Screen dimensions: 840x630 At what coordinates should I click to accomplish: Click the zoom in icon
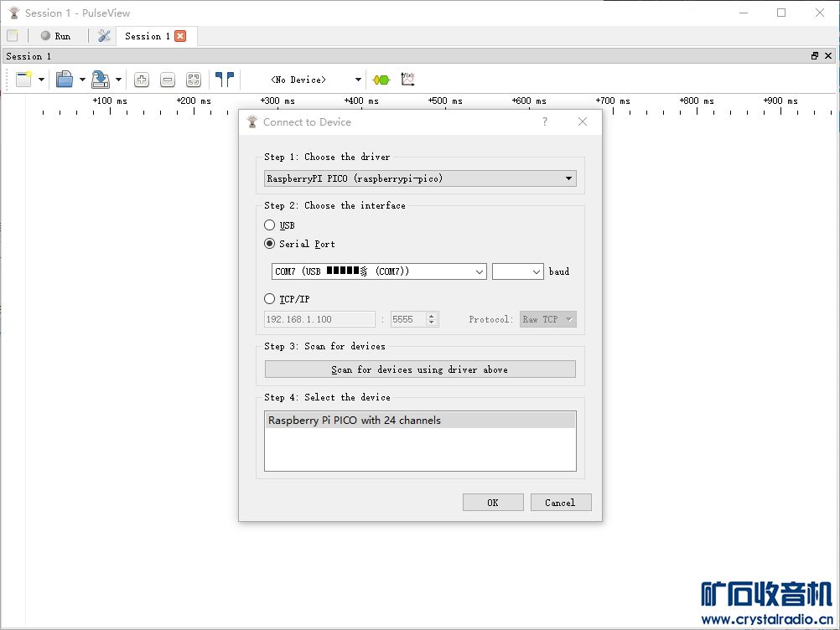[x=142, y=80]
